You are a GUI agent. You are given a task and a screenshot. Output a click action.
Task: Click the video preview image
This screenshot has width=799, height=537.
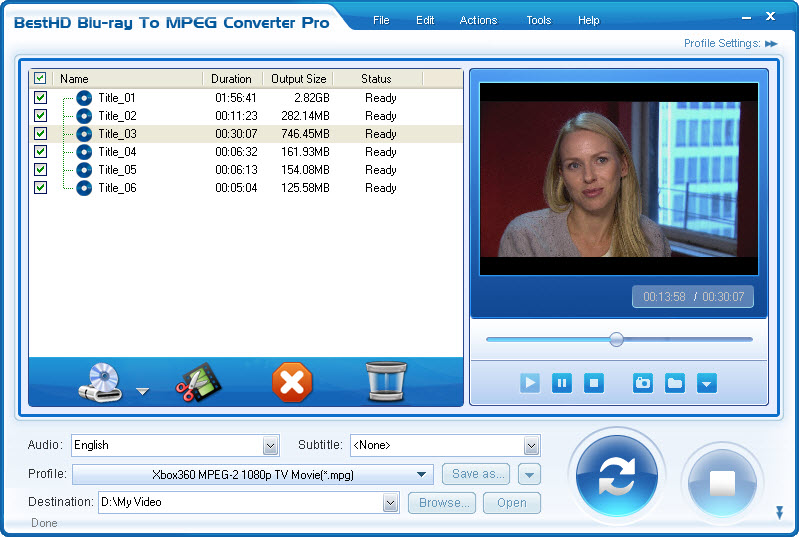tap(619, 179)
